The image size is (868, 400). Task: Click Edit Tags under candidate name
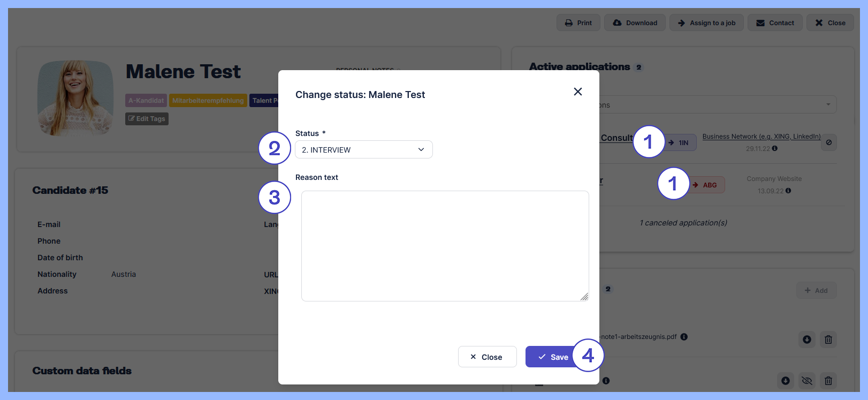tap(147, 119)
